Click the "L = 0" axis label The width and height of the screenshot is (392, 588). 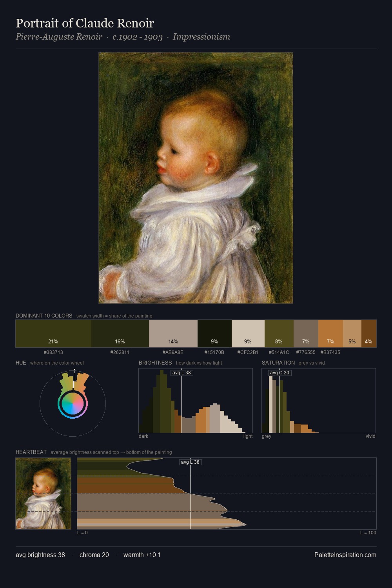82,533
